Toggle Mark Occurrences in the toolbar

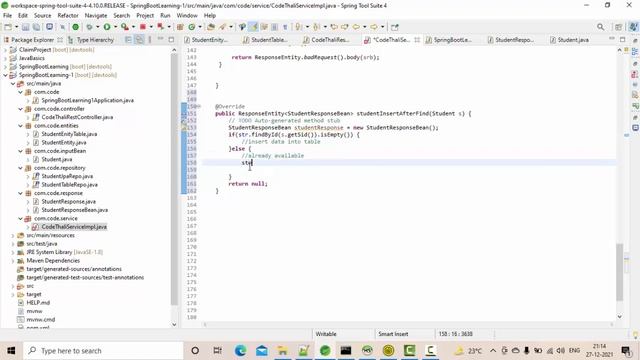(x=253, y=27)
